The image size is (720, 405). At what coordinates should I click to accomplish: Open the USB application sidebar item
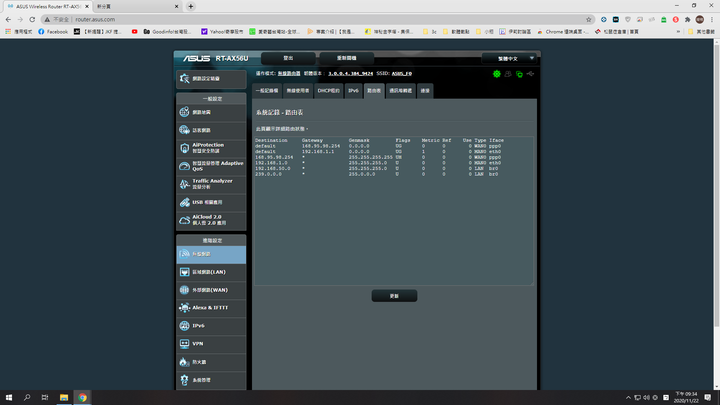(x=211, y=202)
